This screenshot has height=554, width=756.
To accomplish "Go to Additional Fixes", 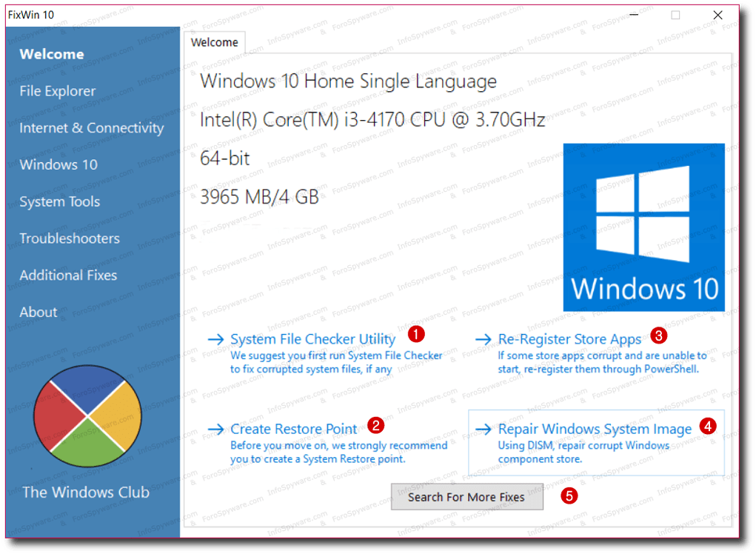I will [x=68, y=276].
